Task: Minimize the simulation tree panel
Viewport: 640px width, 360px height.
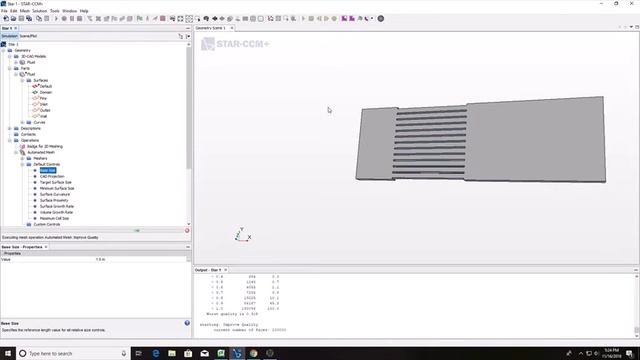Action: [x=188, y=28]
